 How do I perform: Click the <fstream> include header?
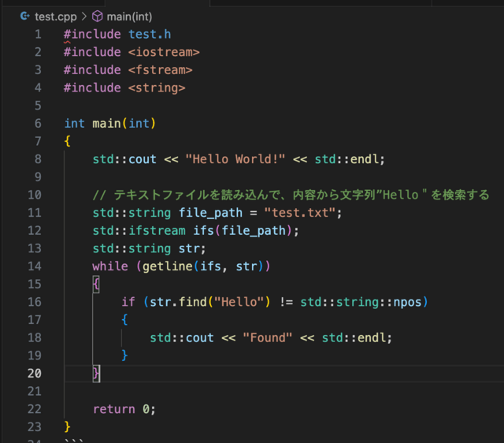[160, 70]
